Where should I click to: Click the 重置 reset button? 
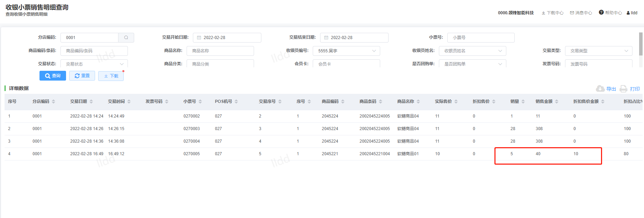pyautogui.click(x=82, y=76)
